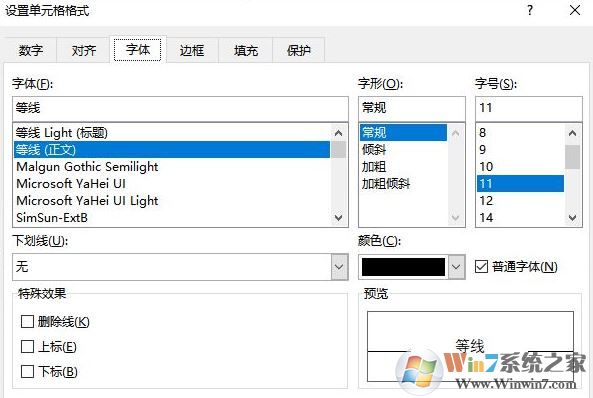The image size is (593, 398).
Task: Close the 设置单元格格式 dialog
Action: coord(575,10)
